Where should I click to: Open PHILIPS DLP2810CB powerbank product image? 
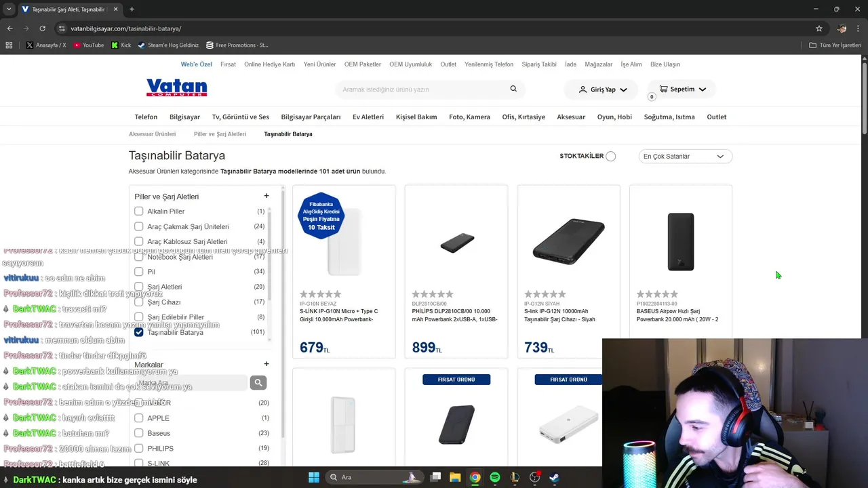click(x=456, y=242)
